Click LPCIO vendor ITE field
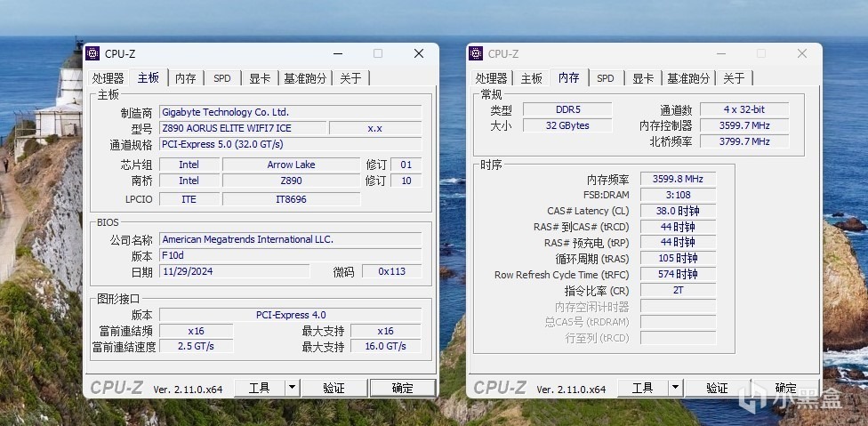Viewport: 868px width, 426px height. coord(189,199)
